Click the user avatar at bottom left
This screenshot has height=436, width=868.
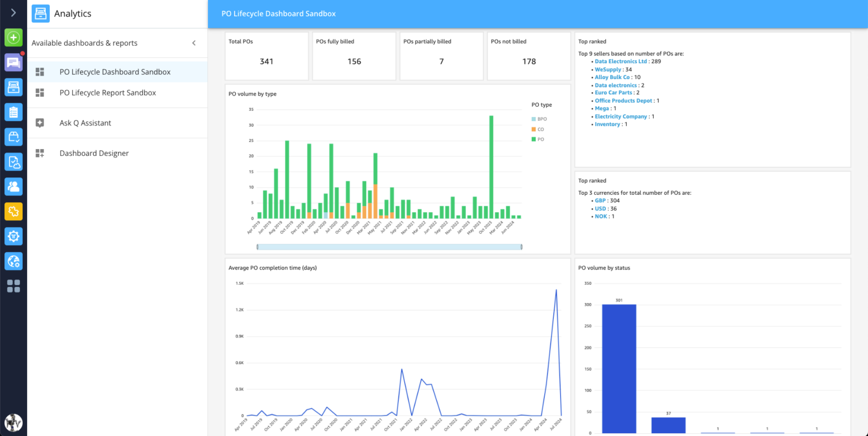[14, 422]
